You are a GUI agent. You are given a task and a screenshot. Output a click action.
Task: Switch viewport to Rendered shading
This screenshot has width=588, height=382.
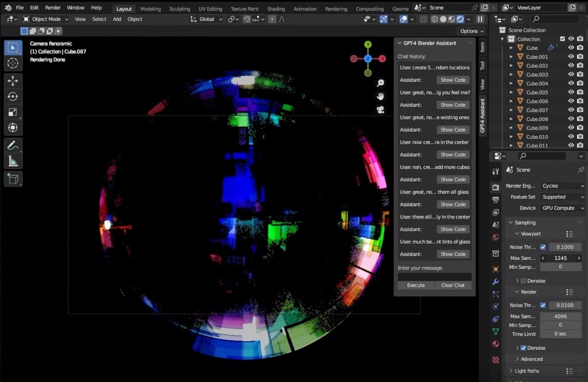tap(460, 19)
